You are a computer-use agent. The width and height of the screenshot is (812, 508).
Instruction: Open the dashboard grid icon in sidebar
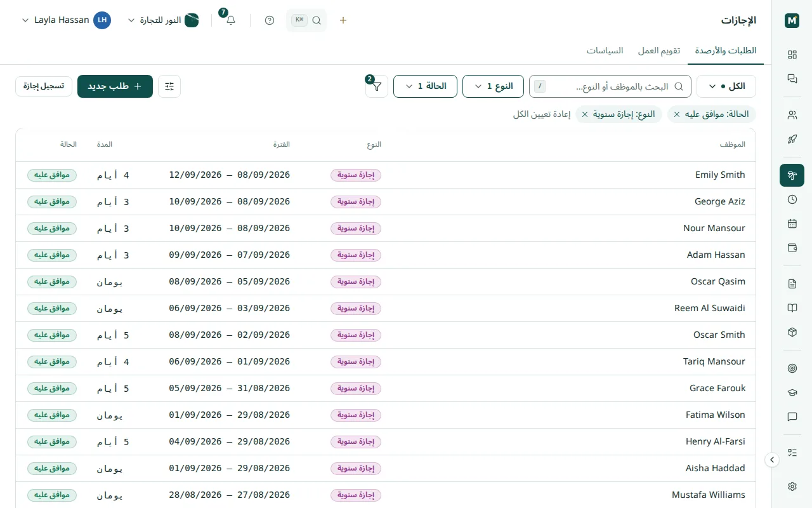[x=792, y=55]
